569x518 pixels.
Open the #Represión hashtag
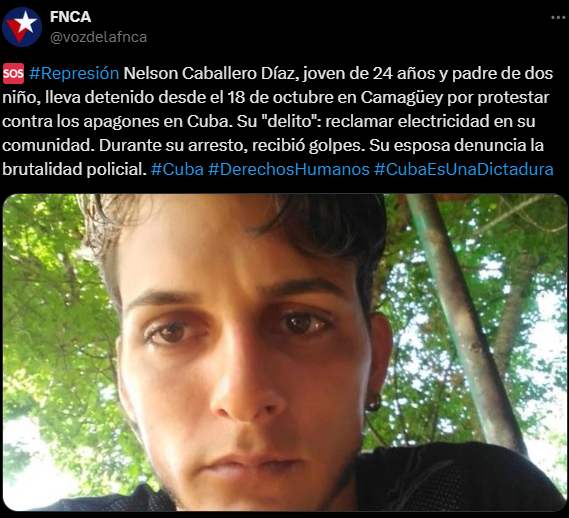(74, 74)
